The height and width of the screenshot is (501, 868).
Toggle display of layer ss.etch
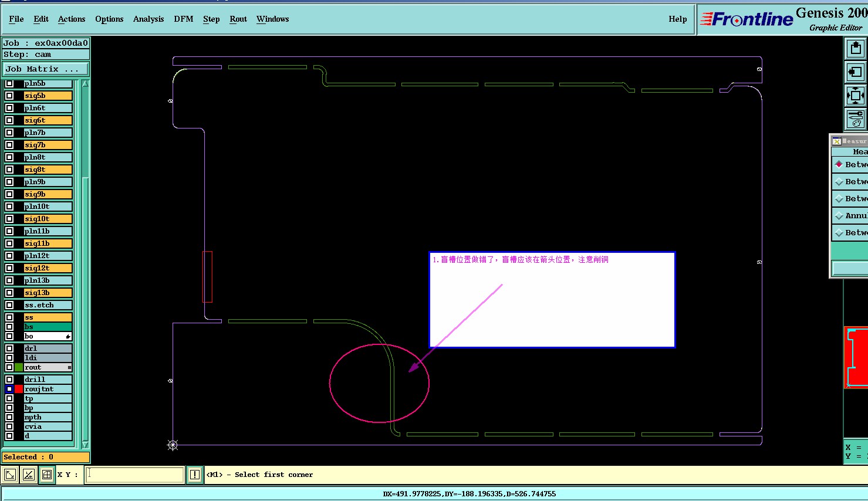(x=9, y=305)
